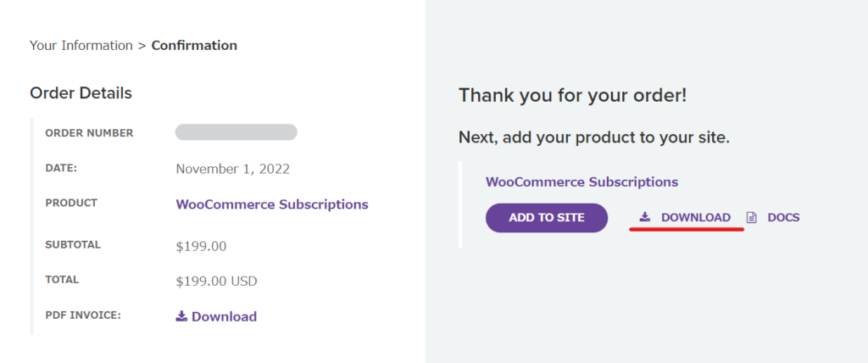868x363 pixels.
Task: Open the DOCS link text
Action: tap(783, 217)
